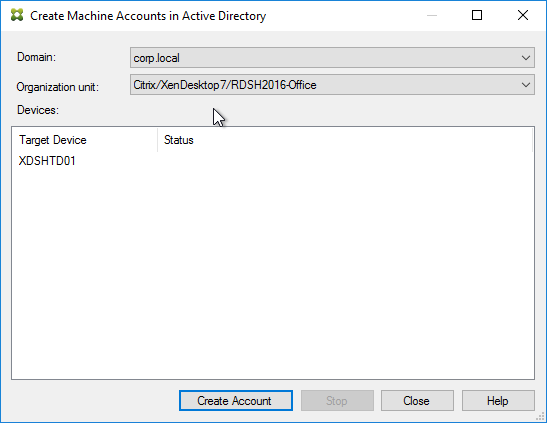Expand the Organization unit dropdown arrow

pyautogui.click(x=526, y=85)
